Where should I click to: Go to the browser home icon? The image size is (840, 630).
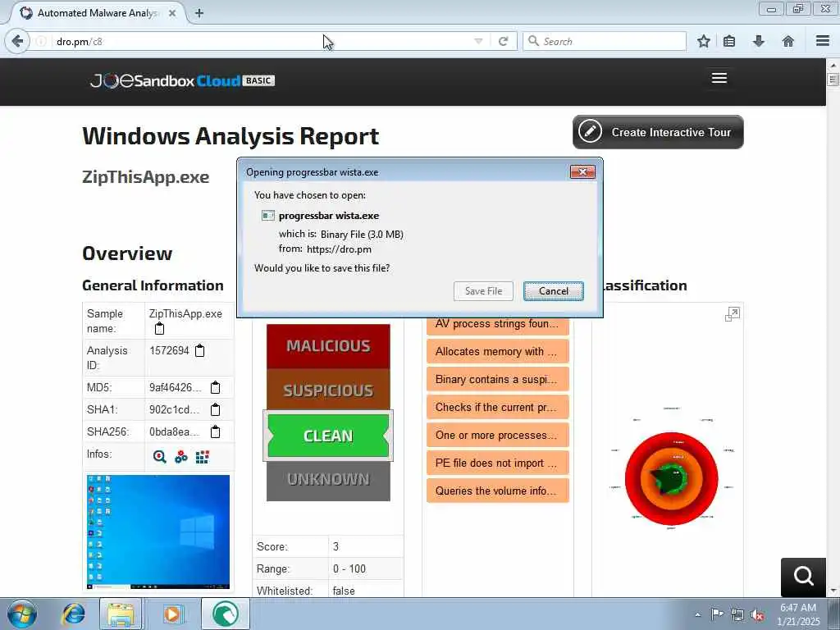point(788,41)
